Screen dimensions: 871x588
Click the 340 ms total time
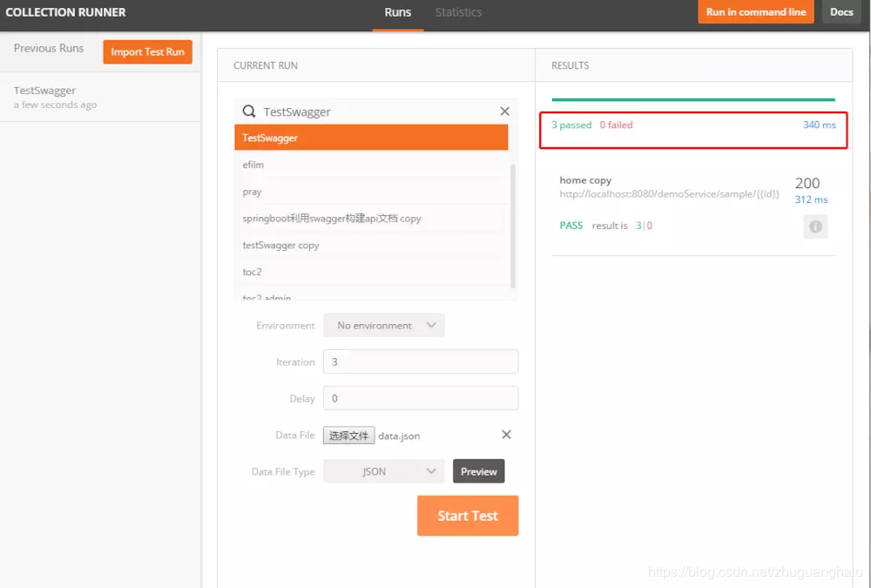click(819, 125)
